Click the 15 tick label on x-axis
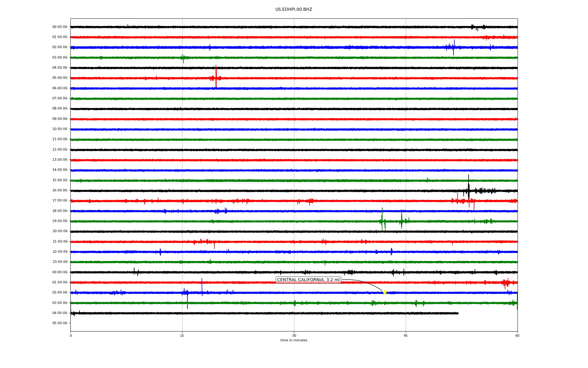Screen dimensions: 588x368 click(182, 336)
